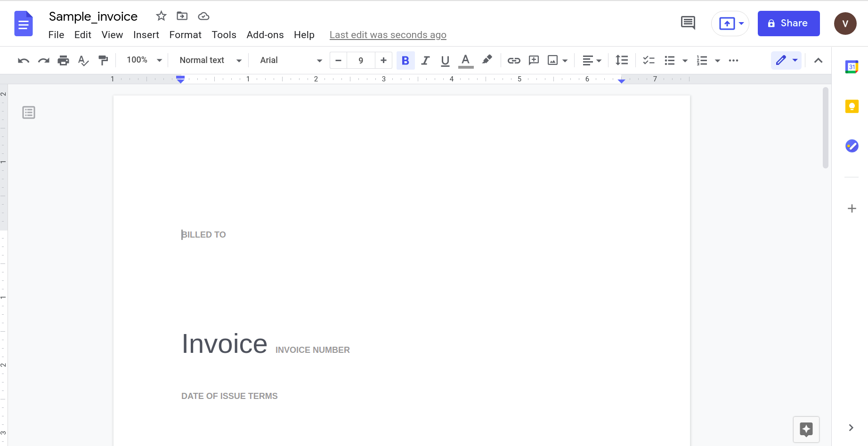Open the font family dropdown

[288, 60]
